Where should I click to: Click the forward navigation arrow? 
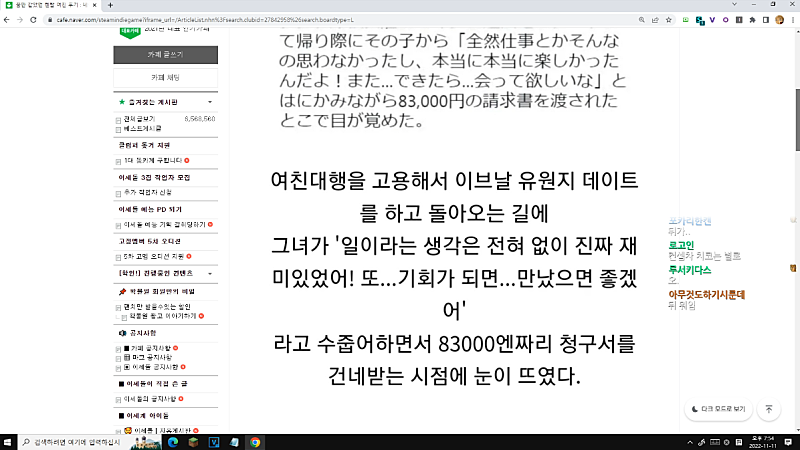pos(20,20)
